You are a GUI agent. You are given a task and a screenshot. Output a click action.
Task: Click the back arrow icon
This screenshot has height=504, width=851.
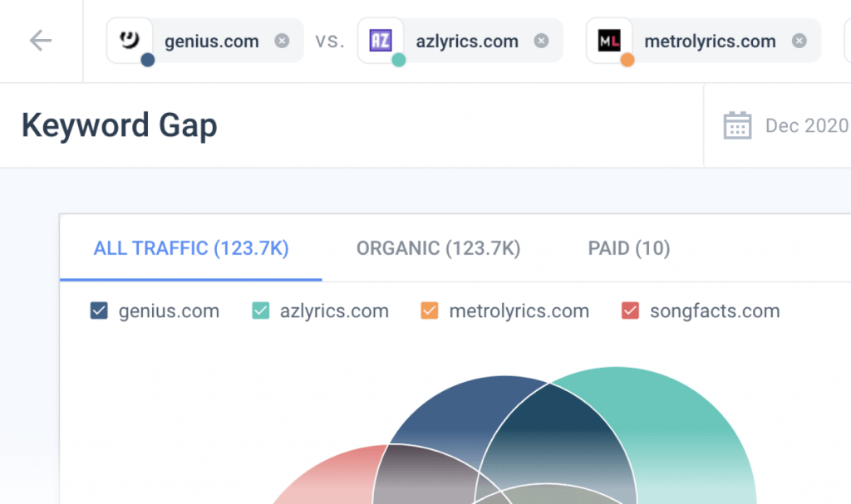[x=41, y=39]
